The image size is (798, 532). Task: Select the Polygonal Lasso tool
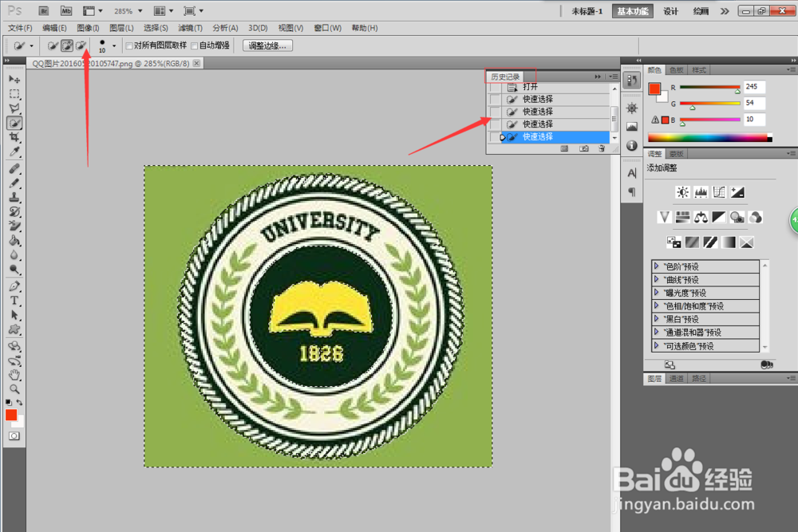14,108
